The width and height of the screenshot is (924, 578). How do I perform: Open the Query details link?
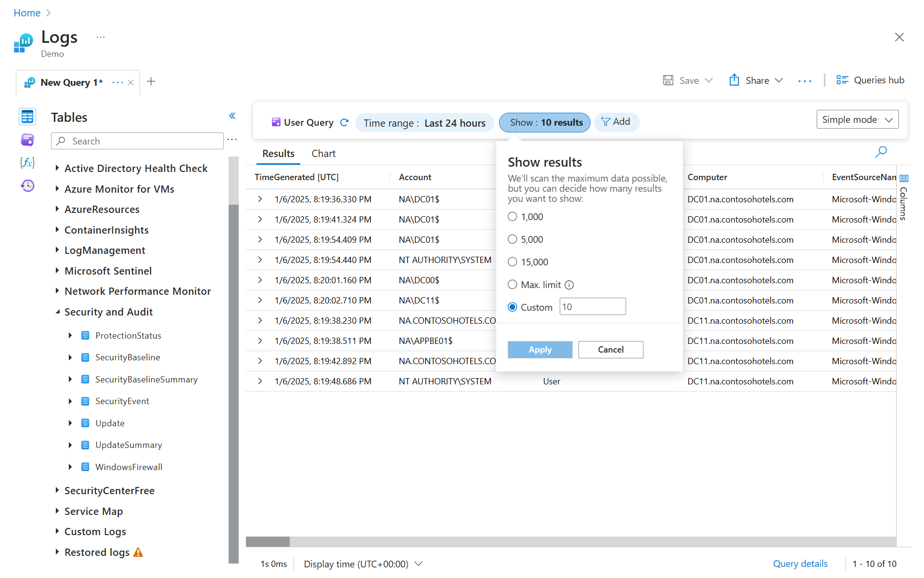[800, 564]
